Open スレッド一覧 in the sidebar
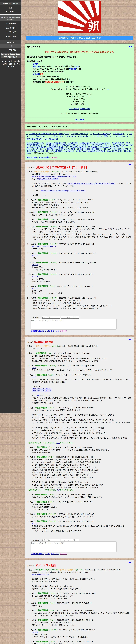The width and height of the screenshot is (136, 644). (x=11, y=24)
